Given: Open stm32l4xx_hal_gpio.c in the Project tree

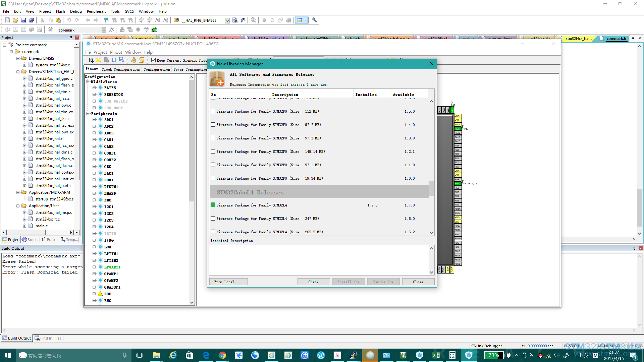Looking at the screenshot, I should [x=54, y=78].
